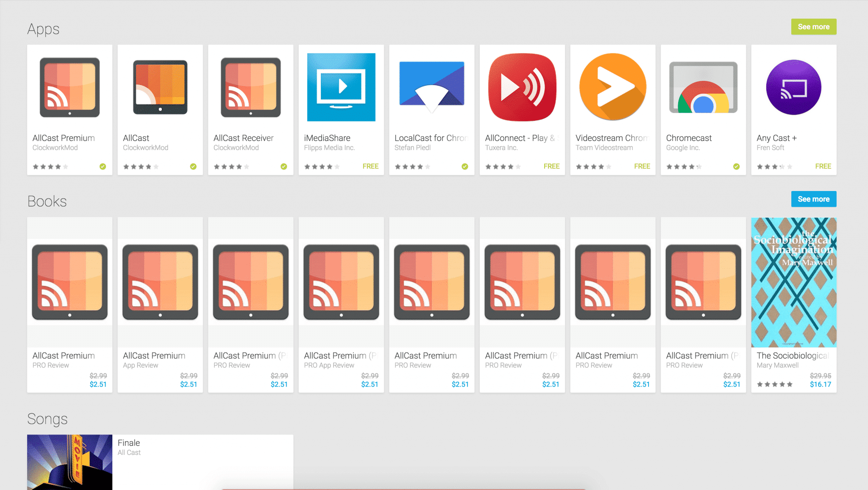Open the AllConnect - Play title link
This screenshot has width=868, height=490.
point(522,138)
